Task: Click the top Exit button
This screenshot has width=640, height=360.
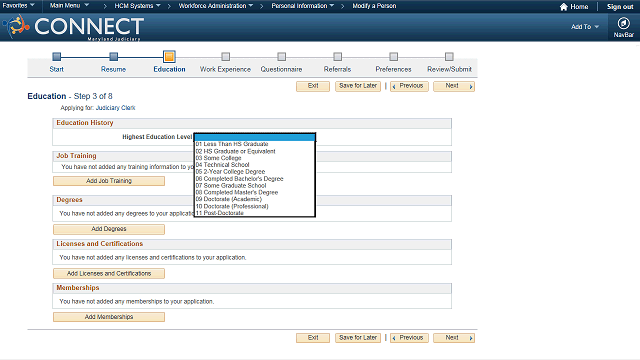Action: coord(313,86)
